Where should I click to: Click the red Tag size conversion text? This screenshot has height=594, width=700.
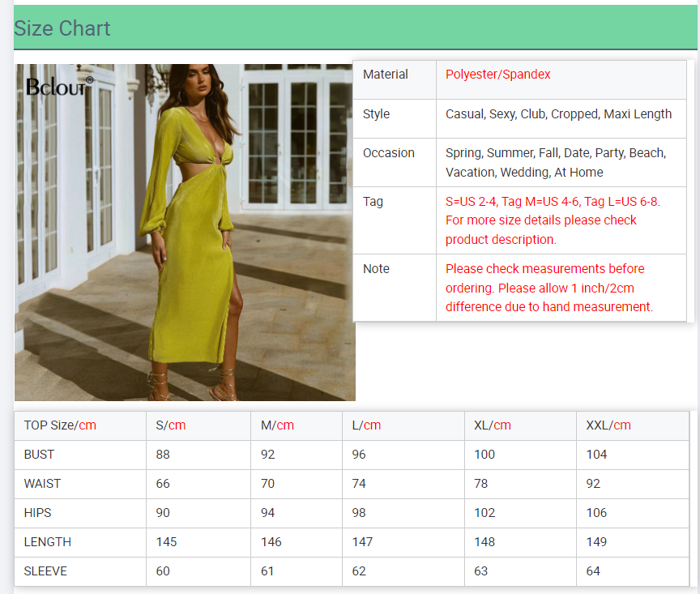(553, 220)
